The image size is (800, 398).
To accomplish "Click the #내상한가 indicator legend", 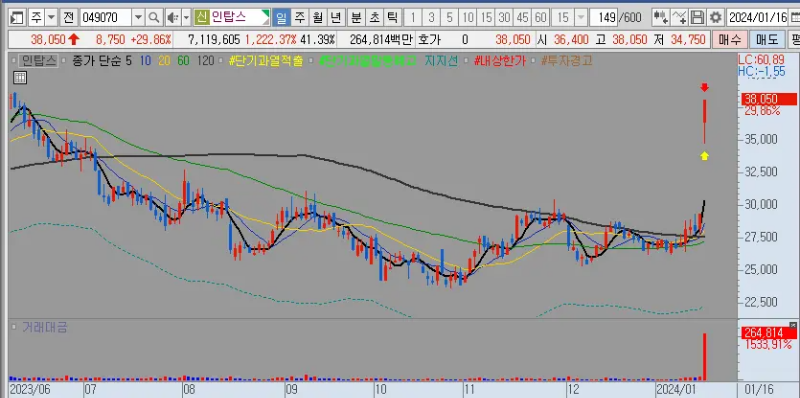I will click(x=499, y=61).
